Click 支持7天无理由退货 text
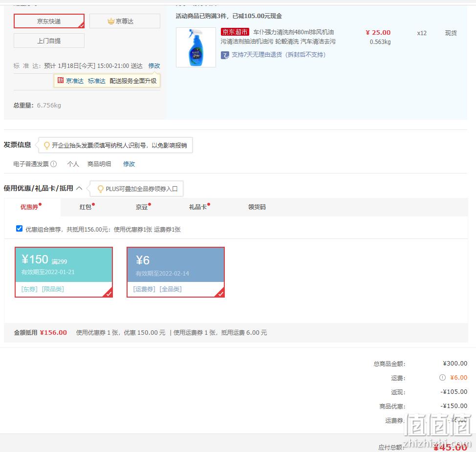476x452 pixels. pos(279,55)
